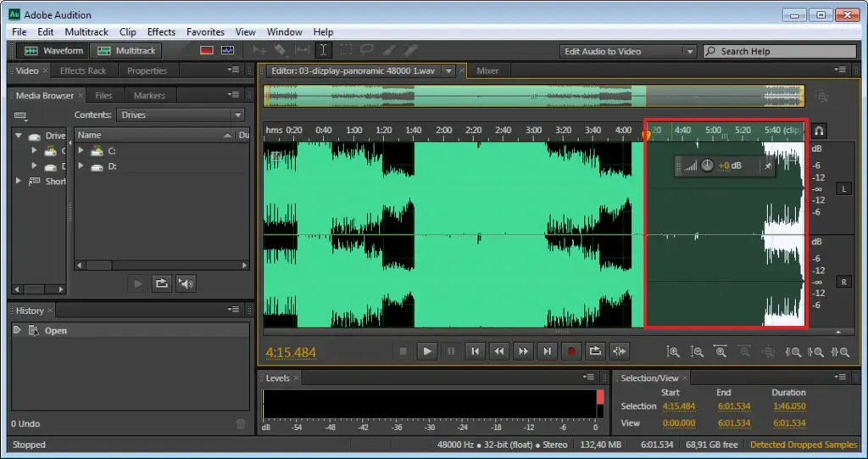Click the headphone icon above dB scale
Viewport: 868px width, 459px height.
point(819,131)
